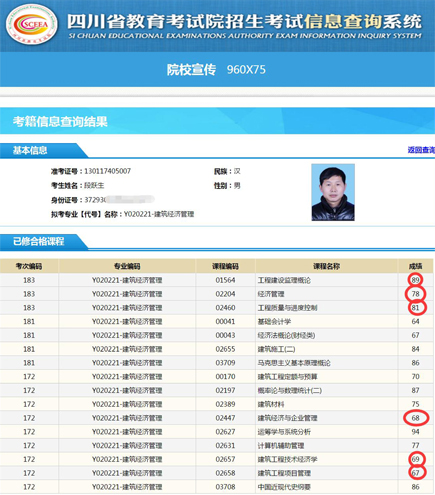Select course code 02658
The height and width of the screenshot is (495, 435).
pyautogui.click(x=225, y=473)
